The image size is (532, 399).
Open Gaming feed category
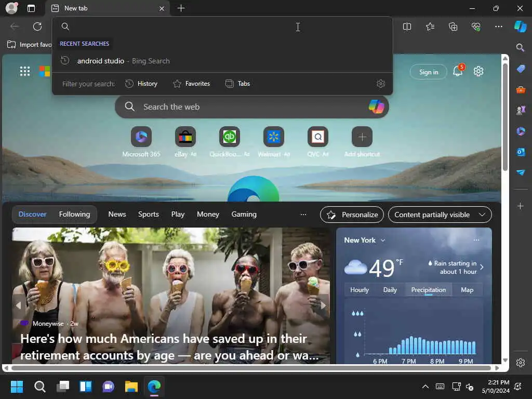pyautogui.click(x=244, y=215)
